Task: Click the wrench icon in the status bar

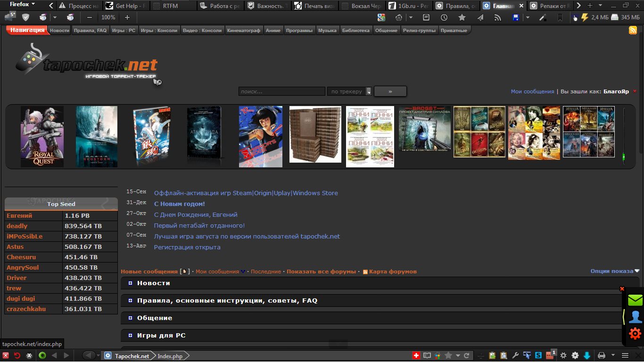Action: click(x=516, y=356)
